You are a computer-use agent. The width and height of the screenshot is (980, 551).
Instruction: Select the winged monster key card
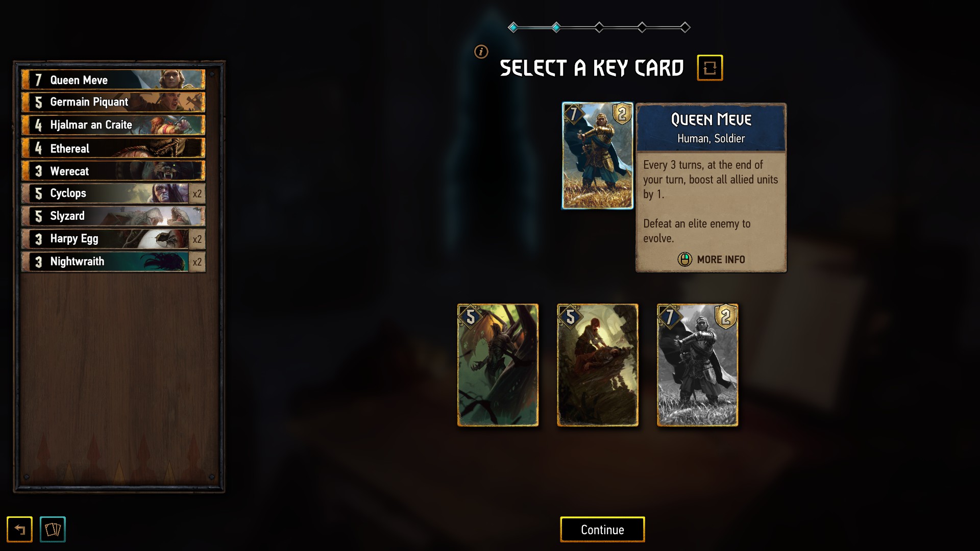click(498, 365)
